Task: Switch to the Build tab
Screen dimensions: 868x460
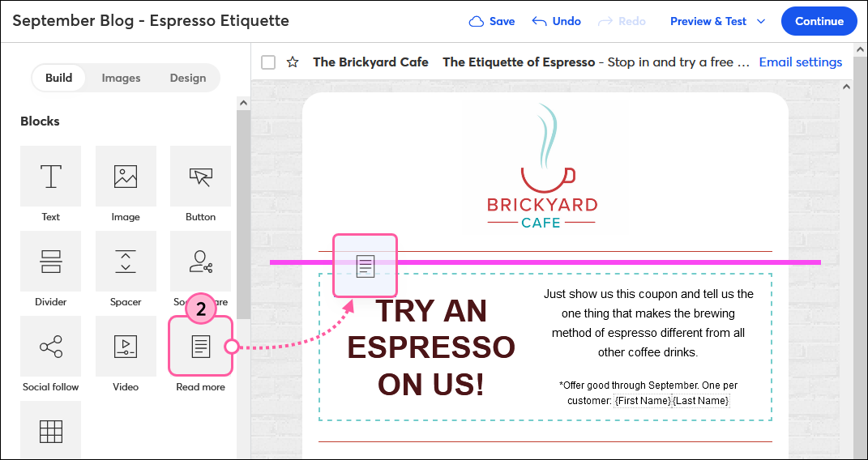Action: pos(58,78)
